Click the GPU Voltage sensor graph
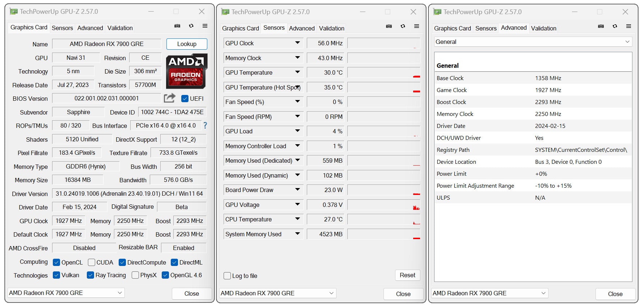The height and width of the screenshot is (308, 644). (384, 205)
